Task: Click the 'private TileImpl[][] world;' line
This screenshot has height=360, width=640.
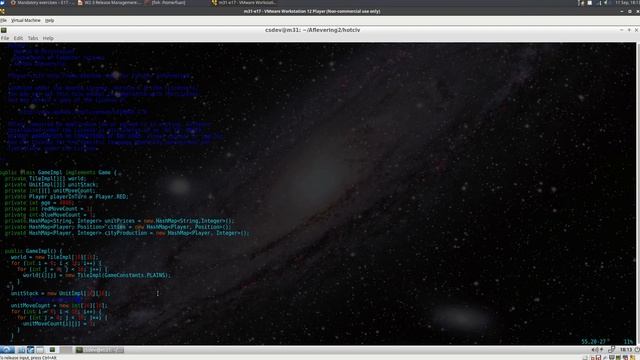Action: point(45,178)
